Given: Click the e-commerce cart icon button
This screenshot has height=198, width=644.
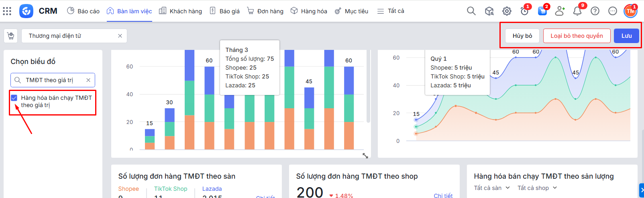Looking at the screenshot, I should (x=11, y=36).
